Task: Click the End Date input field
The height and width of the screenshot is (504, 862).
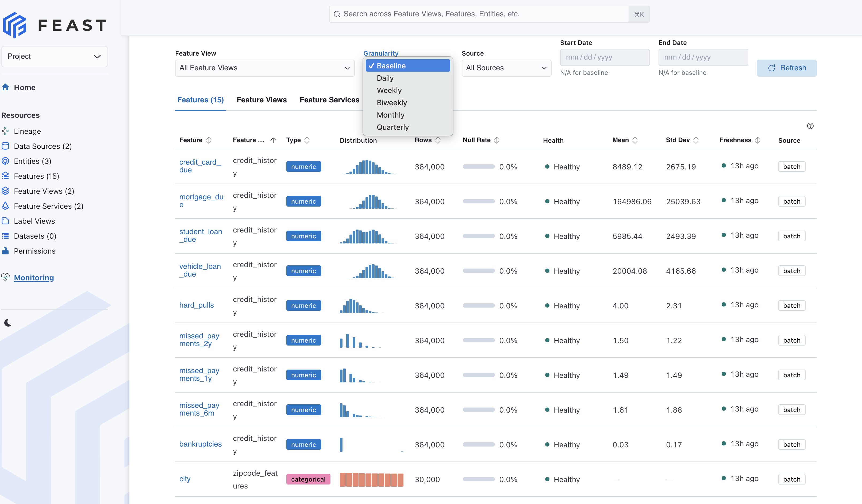Action: [703, 57]
